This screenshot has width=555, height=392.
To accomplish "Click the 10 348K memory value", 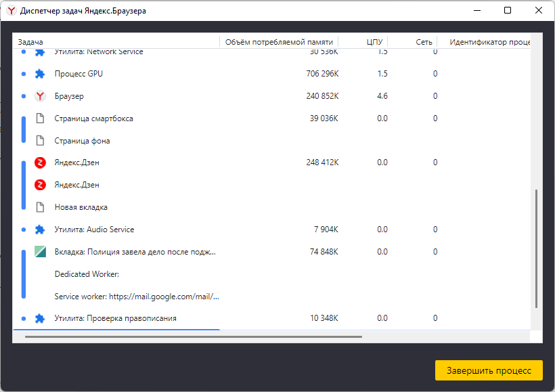I will [324, 318].
